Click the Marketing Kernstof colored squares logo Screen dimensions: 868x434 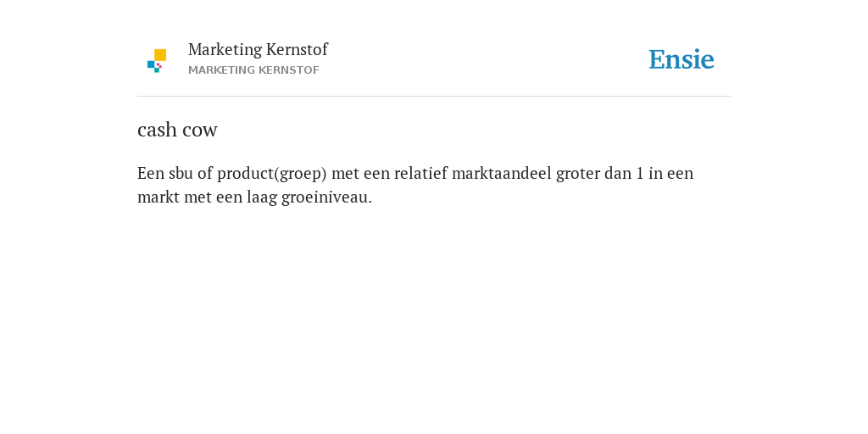(x=157, y=61)
